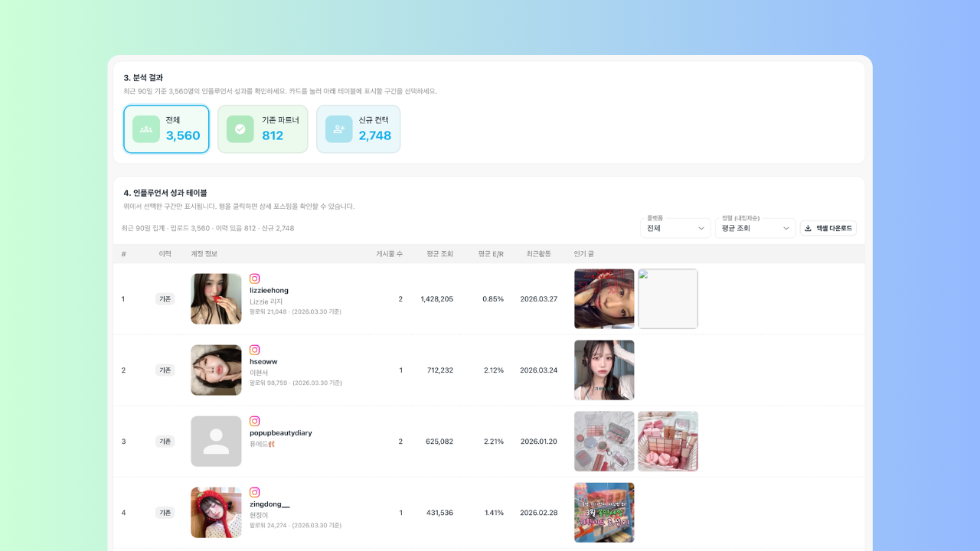This screenshot has height=551, width=980.
Task: Select the Instagram icon for popupbeautydiary
Action: point(255,421)
